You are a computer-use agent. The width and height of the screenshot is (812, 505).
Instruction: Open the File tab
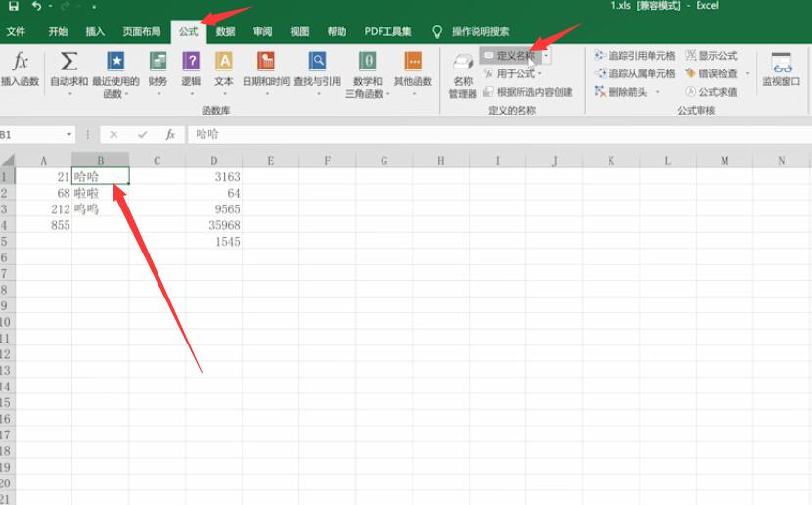click(x=16, y=31)
